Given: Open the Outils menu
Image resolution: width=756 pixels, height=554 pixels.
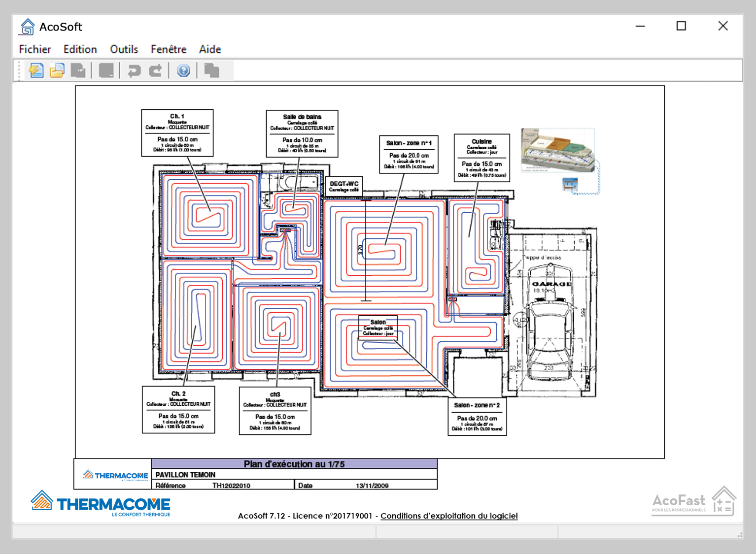Looking at the screenshot, I should point(124,49).
